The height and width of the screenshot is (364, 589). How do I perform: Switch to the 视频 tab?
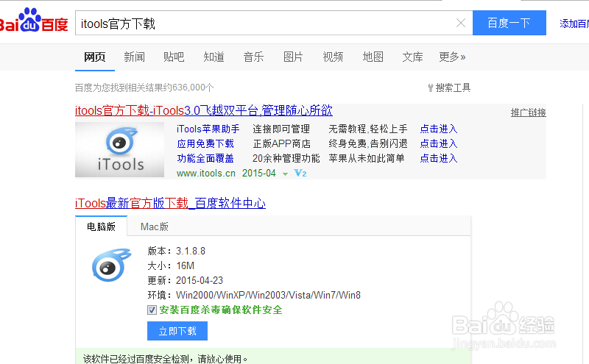[x=333, y=57]
